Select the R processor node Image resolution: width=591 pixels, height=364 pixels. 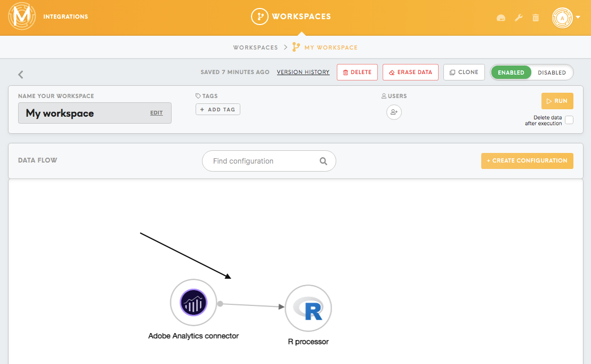tap(309, 308)
